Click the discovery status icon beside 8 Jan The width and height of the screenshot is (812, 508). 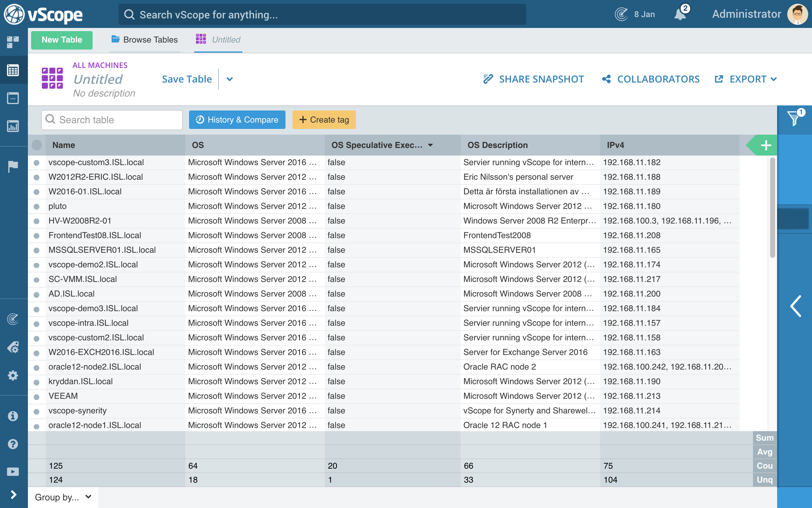point(621,14)
